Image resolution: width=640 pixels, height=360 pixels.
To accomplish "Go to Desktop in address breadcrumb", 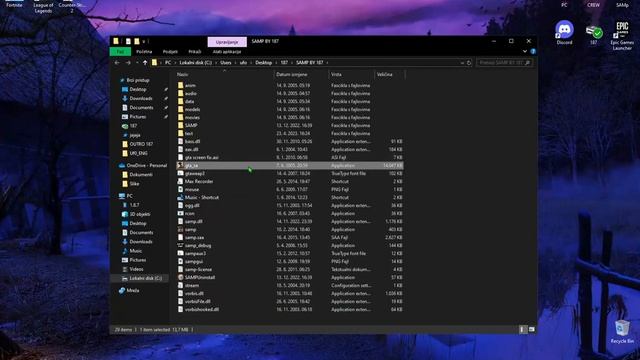I will coord(263,63).
